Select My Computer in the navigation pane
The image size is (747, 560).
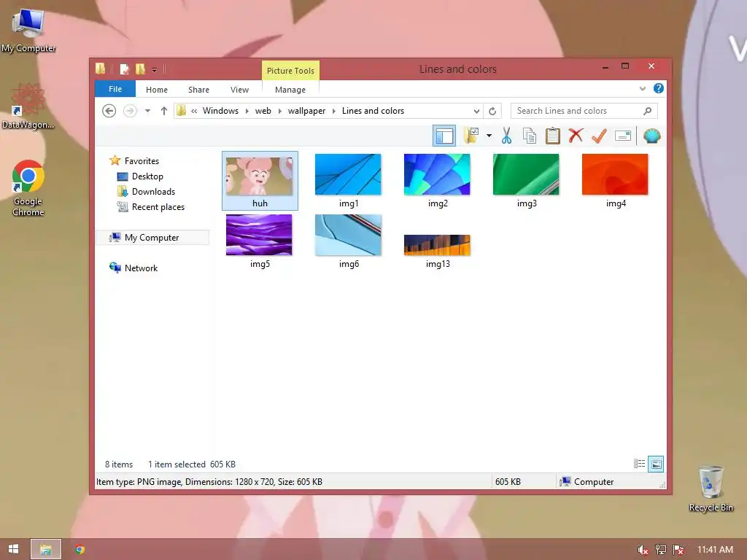(x=152, y=237)
